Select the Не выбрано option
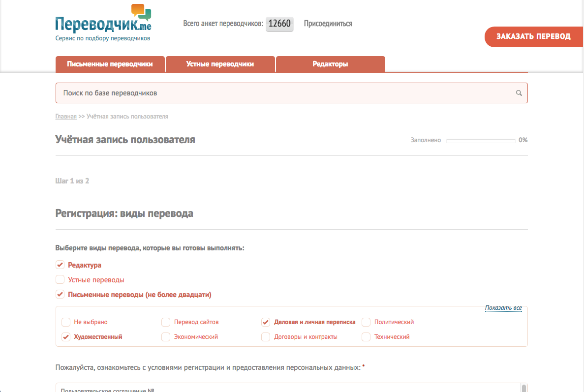The height and width of the screenshot is (392, 584). tap(65, 322)
